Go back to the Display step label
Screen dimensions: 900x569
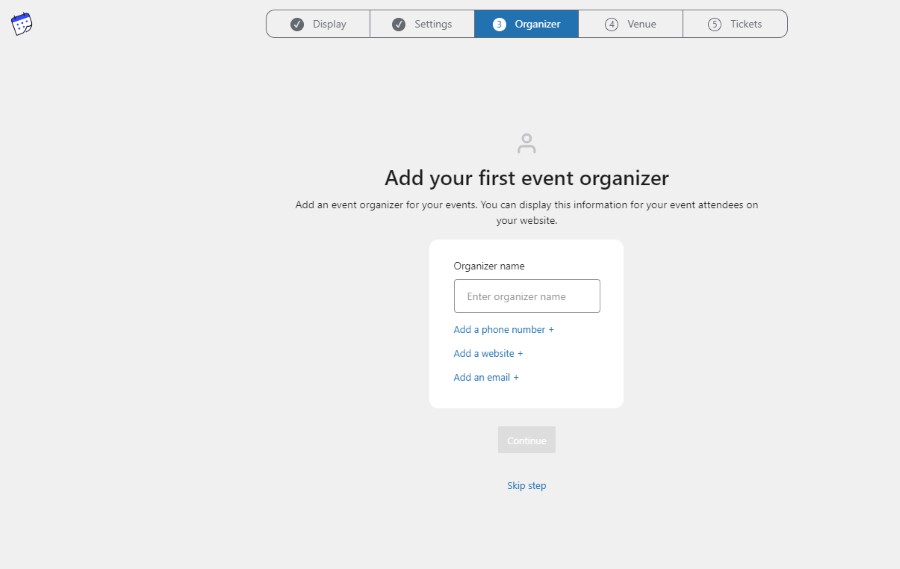point(329,24)
